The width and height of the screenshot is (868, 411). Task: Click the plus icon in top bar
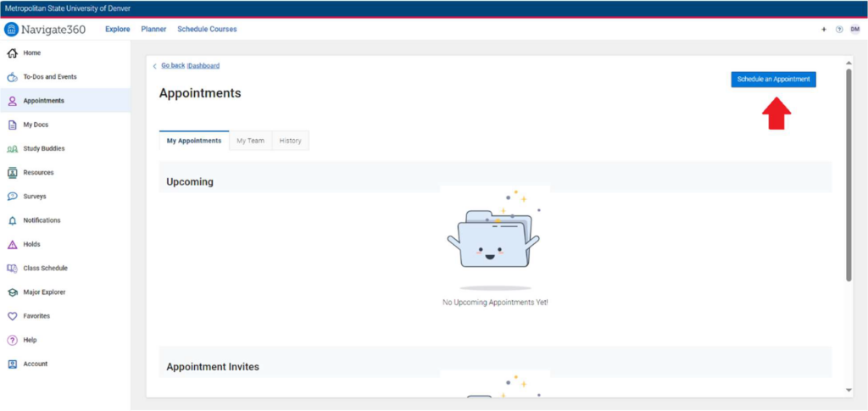[x=824, y=30]
